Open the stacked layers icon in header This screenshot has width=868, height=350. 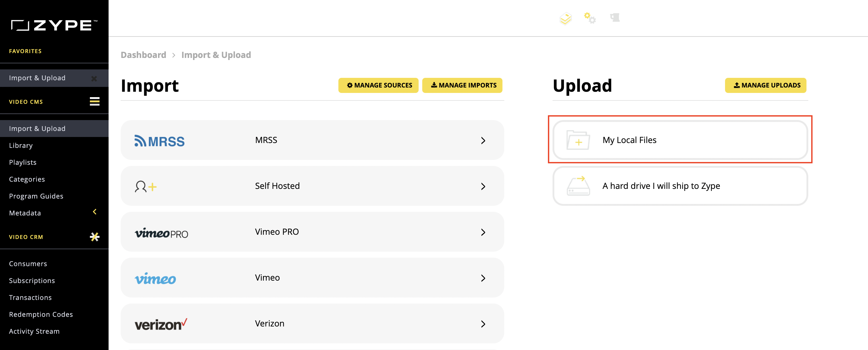[x=565, y=18]
